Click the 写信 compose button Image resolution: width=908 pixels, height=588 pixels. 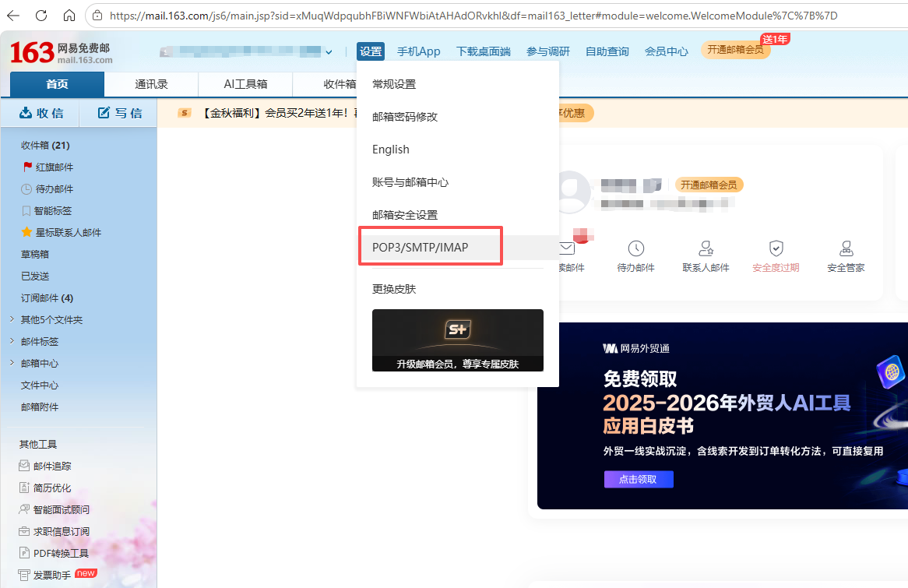(119, 113)
